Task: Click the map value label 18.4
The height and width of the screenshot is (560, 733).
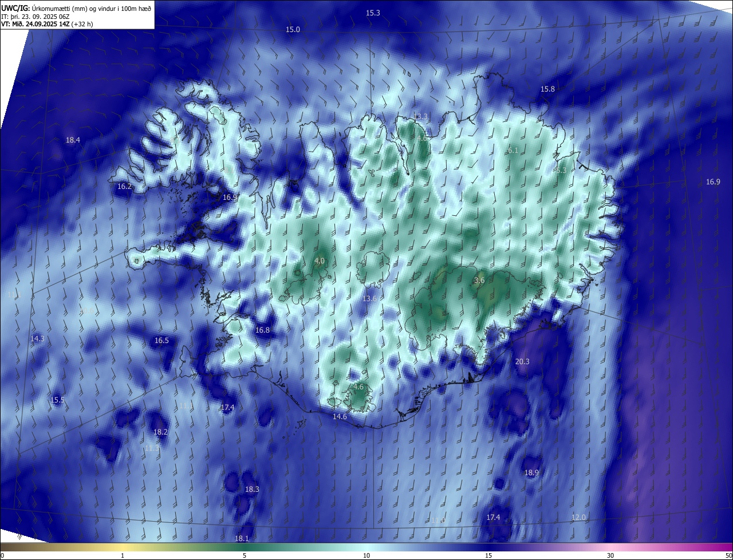Action: pyautogui.click(x=73, y=140)
